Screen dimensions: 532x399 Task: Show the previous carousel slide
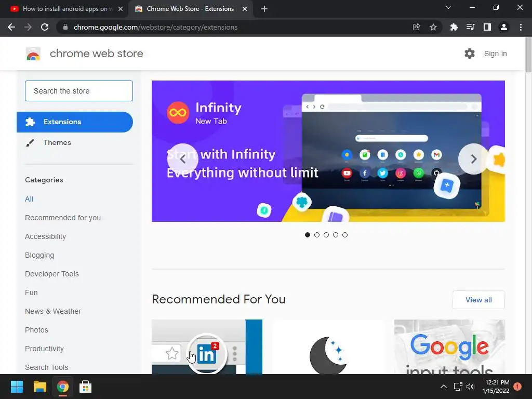pos(183,159)
